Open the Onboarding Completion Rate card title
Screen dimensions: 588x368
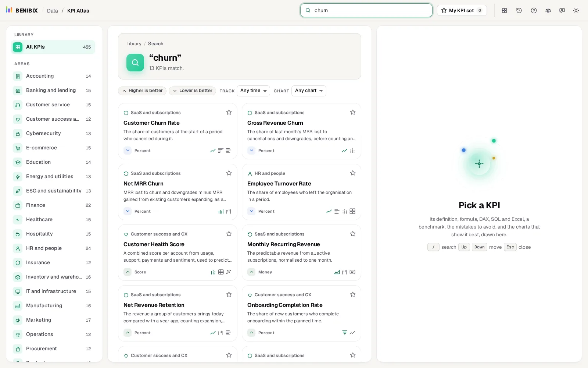pos(285,305)
